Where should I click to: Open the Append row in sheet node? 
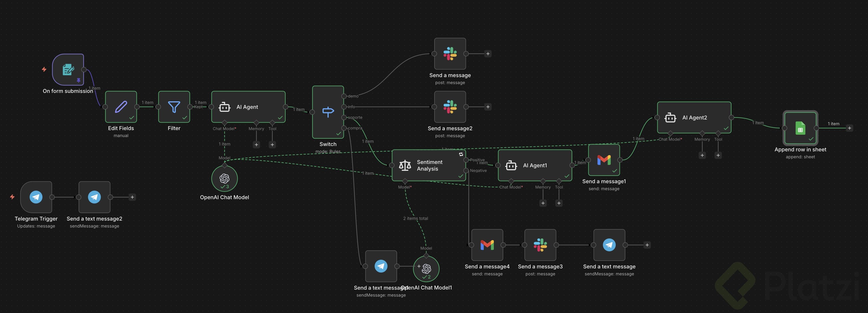(800, 128)
